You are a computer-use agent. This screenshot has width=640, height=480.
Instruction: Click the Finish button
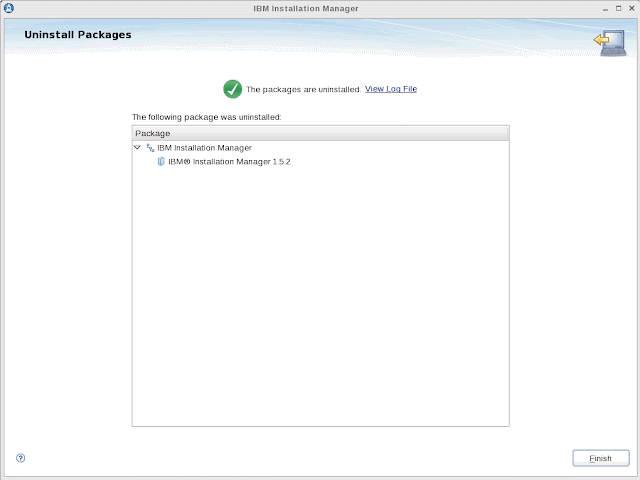click(x=601, y=458)
